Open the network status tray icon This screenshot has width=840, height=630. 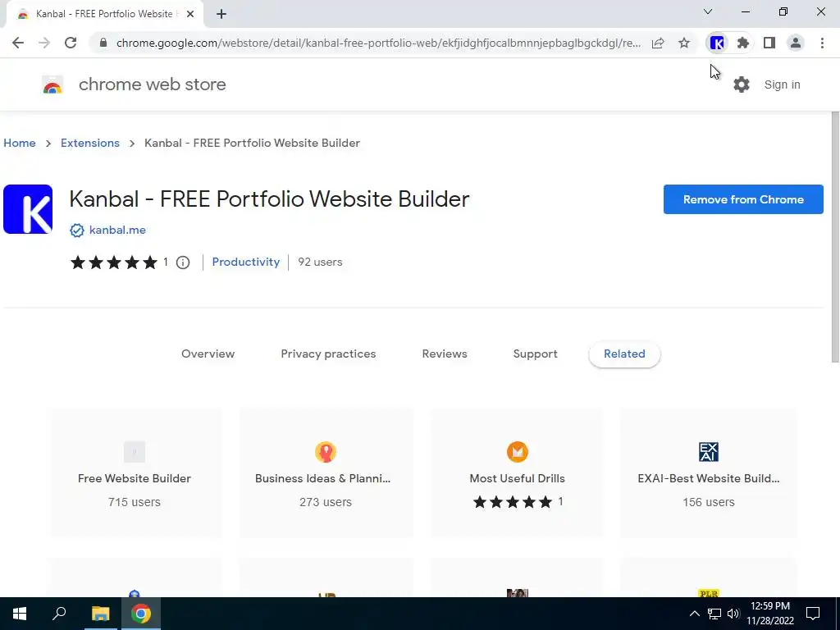coord(714,614)
